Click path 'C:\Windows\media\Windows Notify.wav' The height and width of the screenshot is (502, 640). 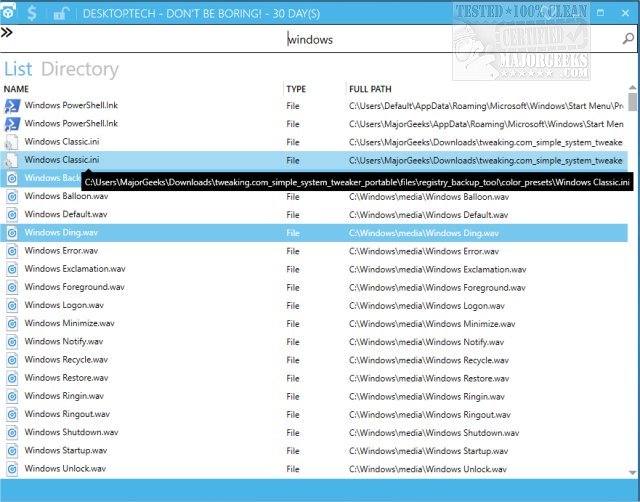click(427, 342)
